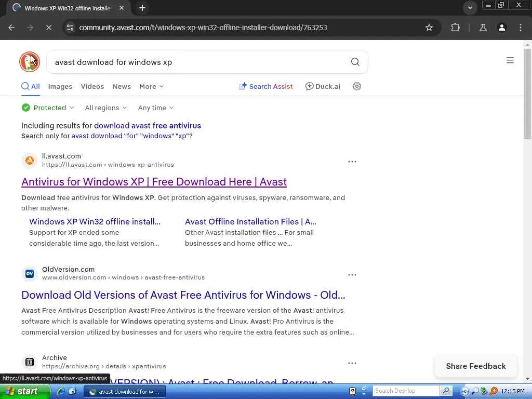Open the tab search dropdown arrow
Viewport: 532px width, 399px height.
(x=470, y=8)
